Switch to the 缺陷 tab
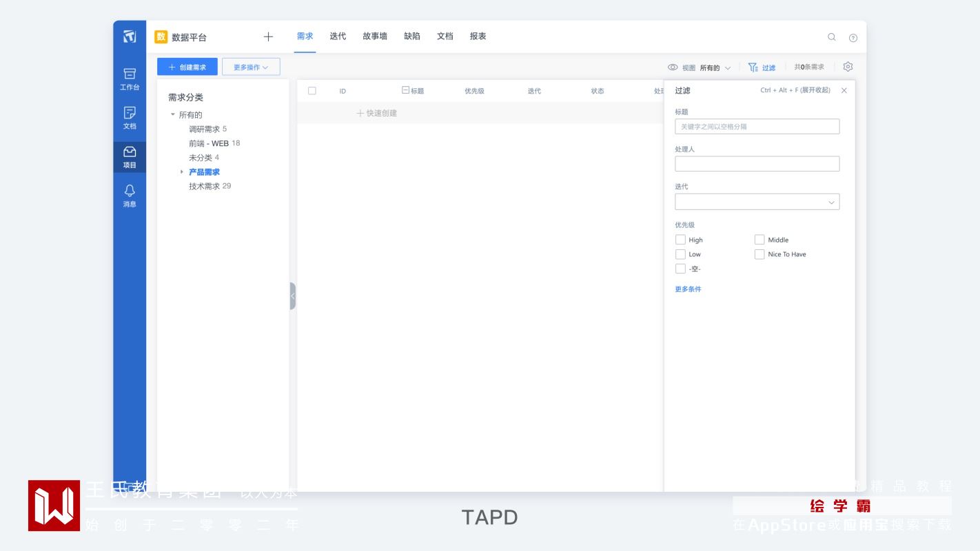The height and width of the screenshot is (551, 980). pyautogui.click(x=412, y=37)
